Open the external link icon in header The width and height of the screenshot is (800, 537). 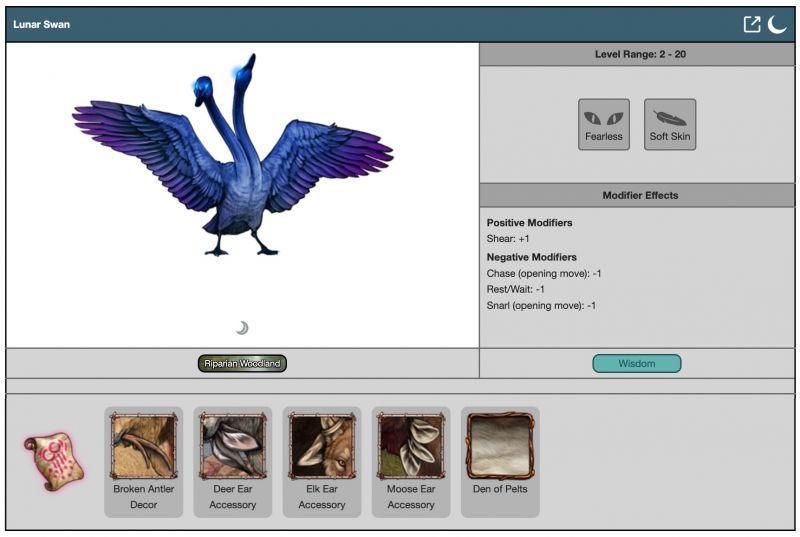tap(752, 24)
